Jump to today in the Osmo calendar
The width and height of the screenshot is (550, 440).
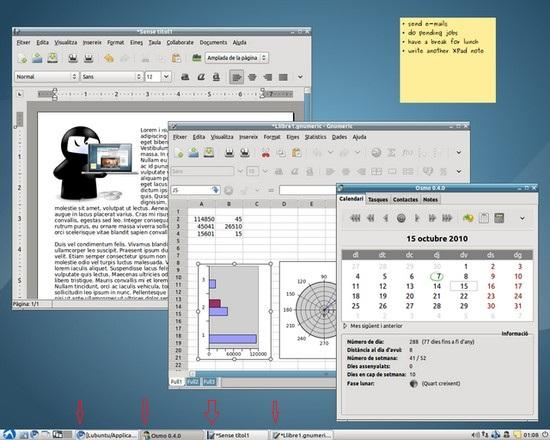(x=401, y=218)
